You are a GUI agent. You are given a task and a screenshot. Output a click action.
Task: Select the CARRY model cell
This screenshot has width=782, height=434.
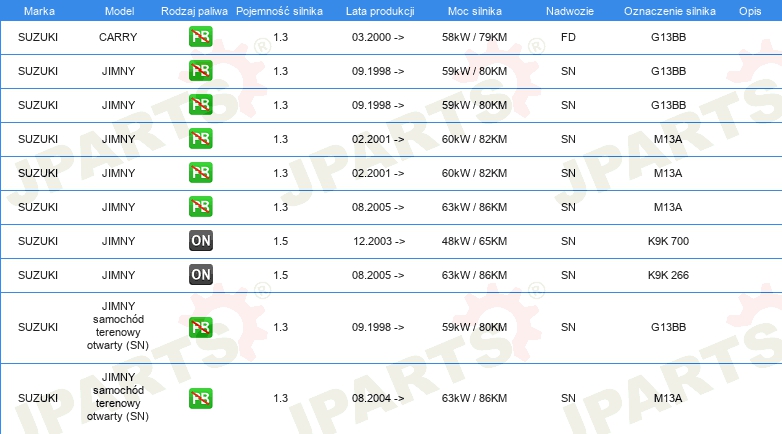118,37
